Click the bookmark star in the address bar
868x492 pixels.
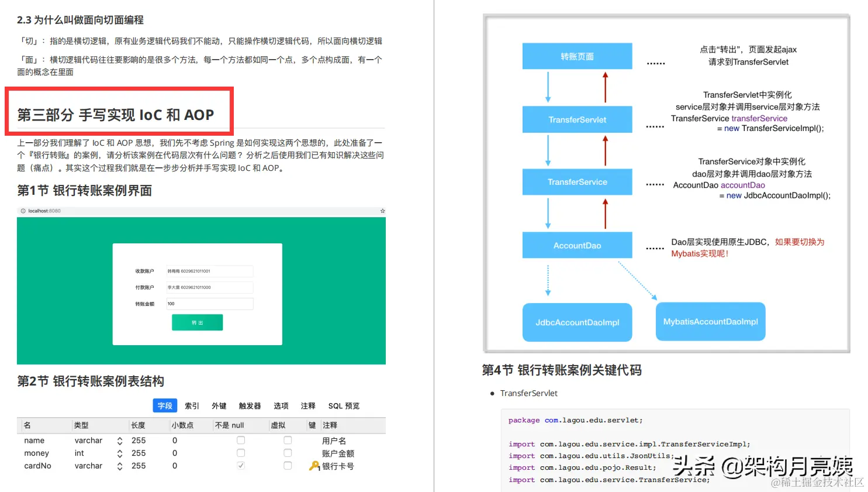click(382, 211)
